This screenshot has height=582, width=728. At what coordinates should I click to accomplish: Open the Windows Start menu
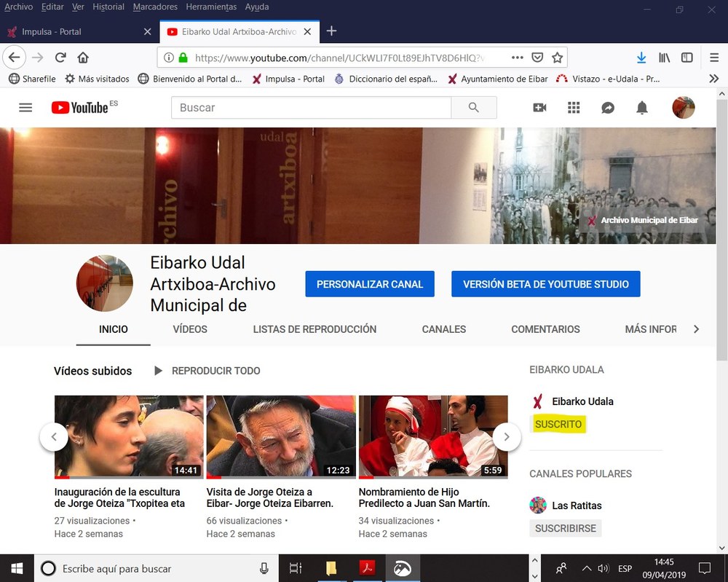tap(17, 569)
